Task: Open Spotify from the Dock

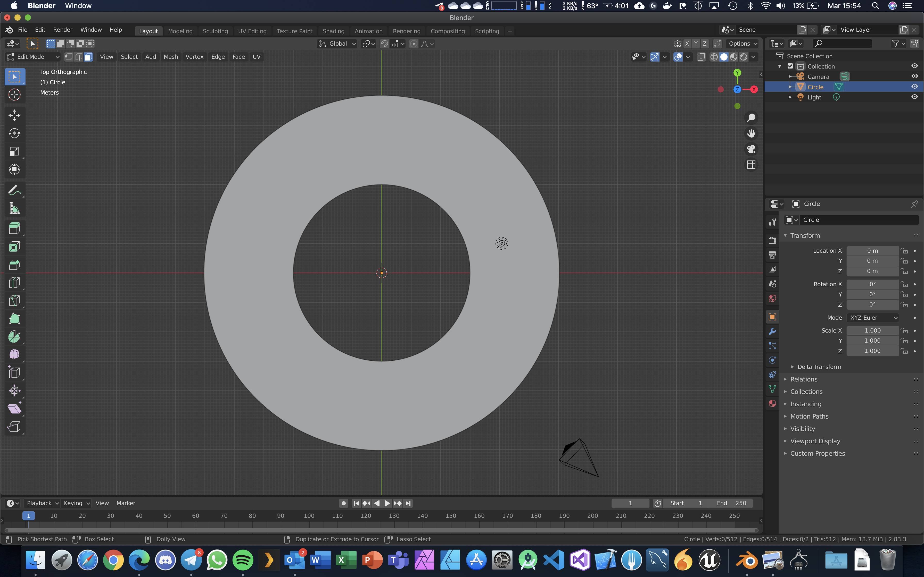Action: click(x=243, y=560)
